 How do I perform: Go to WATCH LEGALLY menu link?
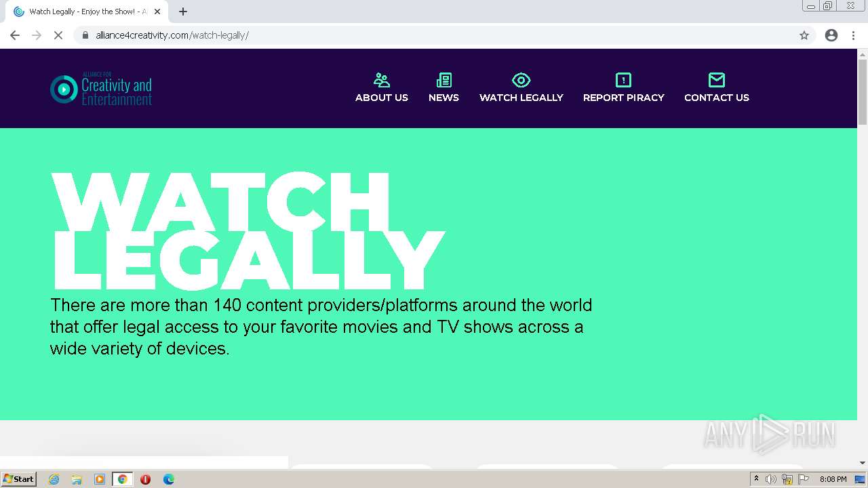coord(521,98)
